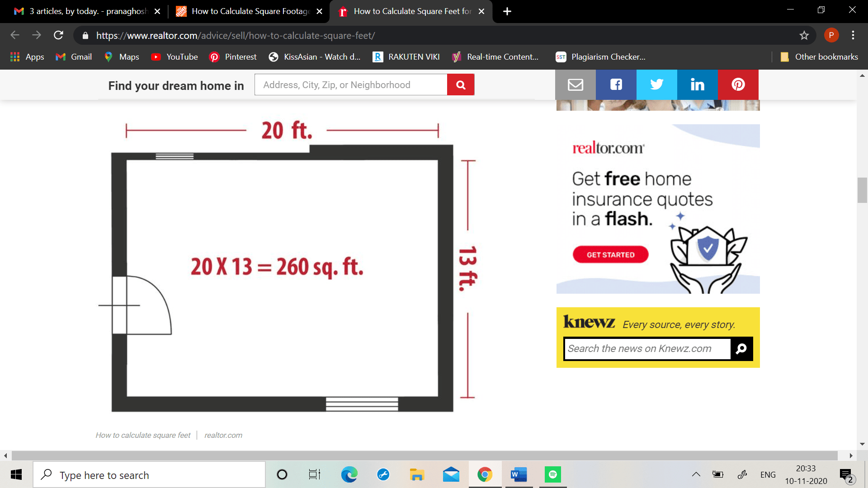Share the article on Facebook
Viewport: 868px width, 488px height.
[x=615, y=84]
